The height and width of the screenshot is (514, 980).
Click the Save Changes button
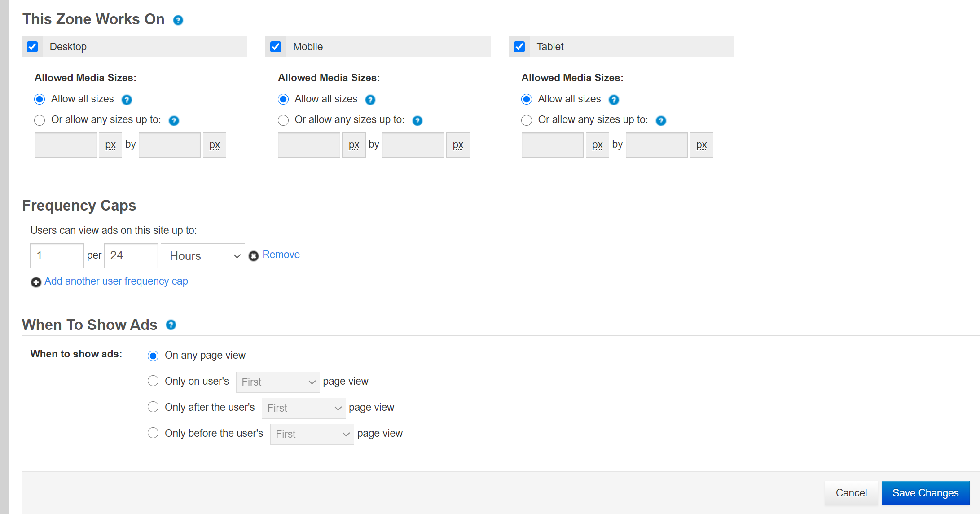[925, 493]
